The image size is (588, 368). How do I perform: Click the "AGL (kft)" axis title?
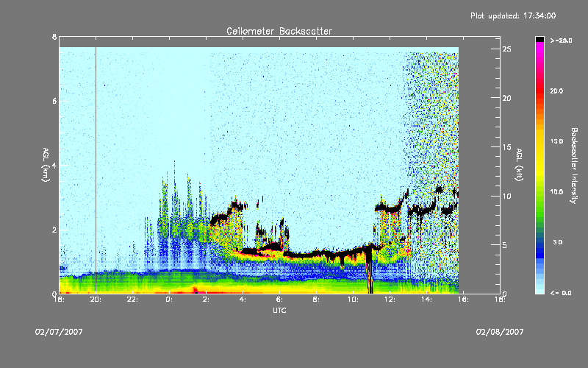tap(519, 165)
